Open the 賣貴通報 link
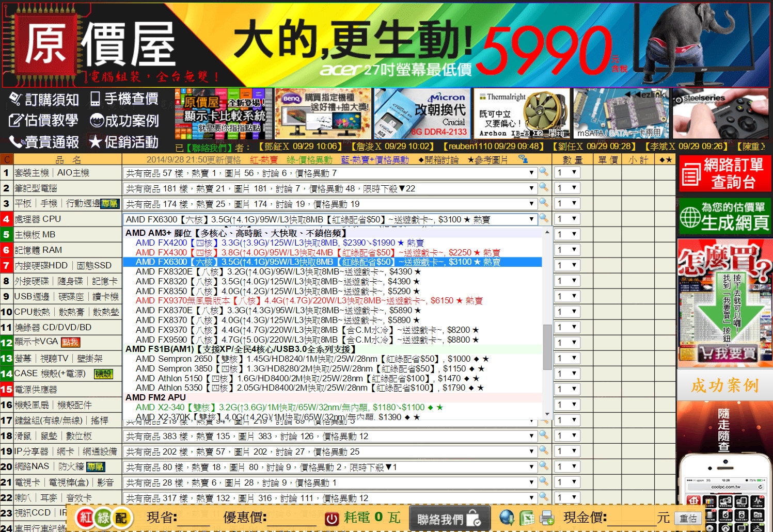The width and height of the screenshot is (773, 532). point(44,142)
